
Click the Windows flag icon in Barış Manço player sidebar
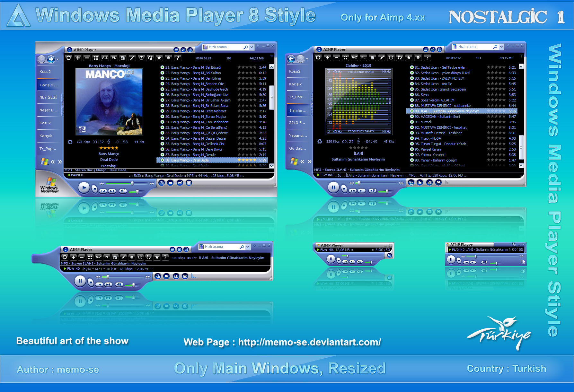pos(44,161)
